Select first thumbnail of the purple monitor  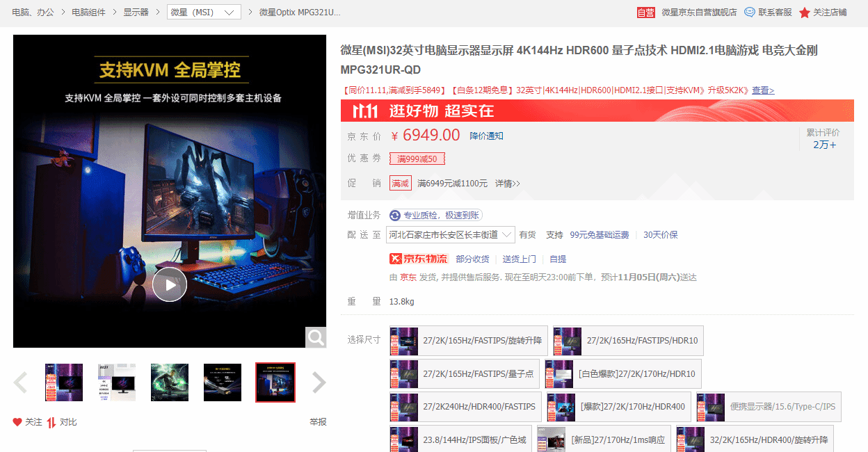click(x=64, y=382)
